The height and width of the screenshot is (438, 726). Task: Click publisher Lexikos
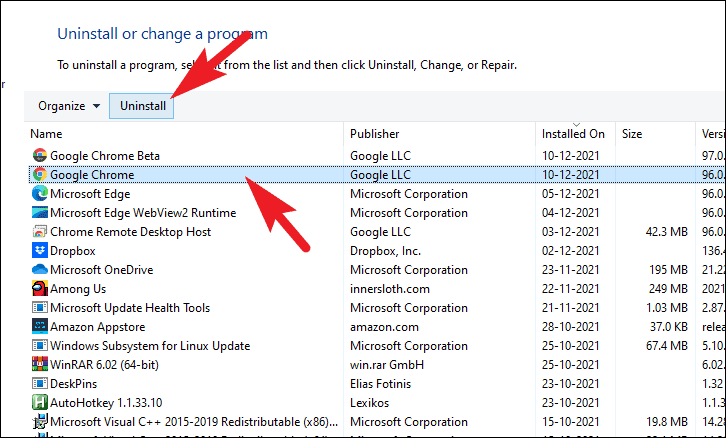click(369, 402)
